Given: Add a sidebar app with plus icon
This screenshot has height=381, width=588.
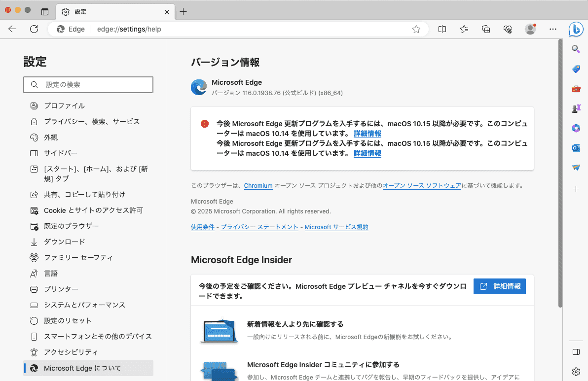Looking at the screenshot, I should click(x=576, y=189).
